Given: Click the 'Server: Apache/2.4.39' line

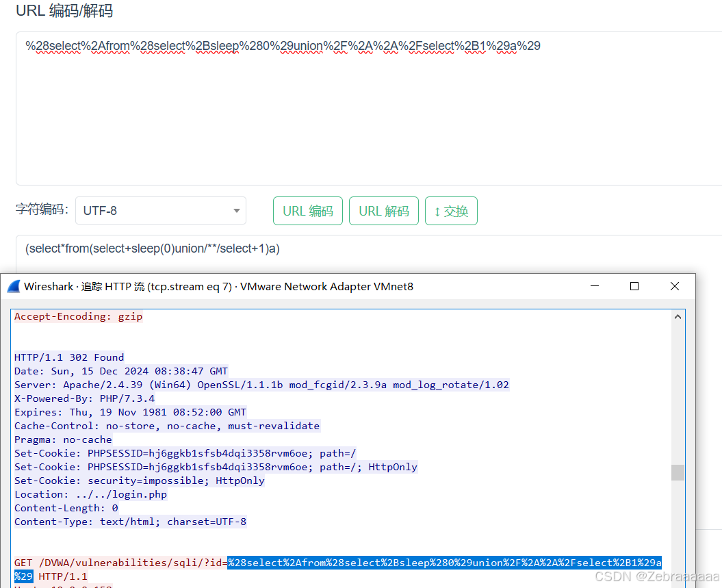Looking at the screenshot, I should tap(261, 385).
